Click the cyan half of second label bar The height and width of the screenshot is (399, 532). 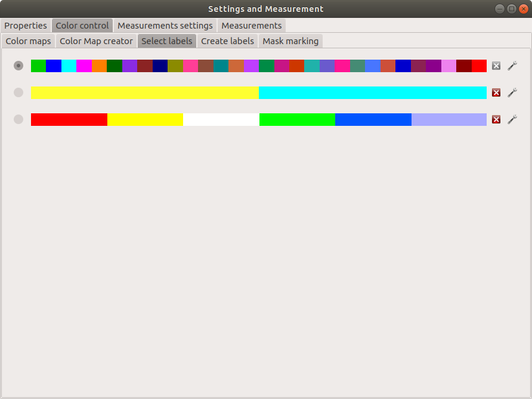click(373, 92)
